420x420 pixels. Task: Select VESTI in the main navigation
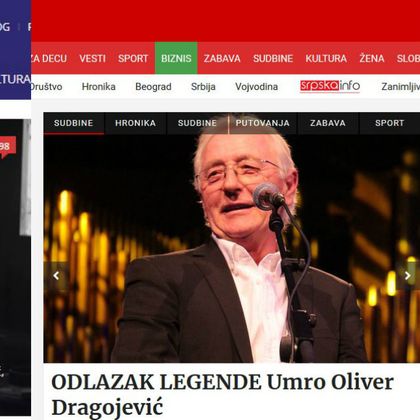(x=92, y=58)
